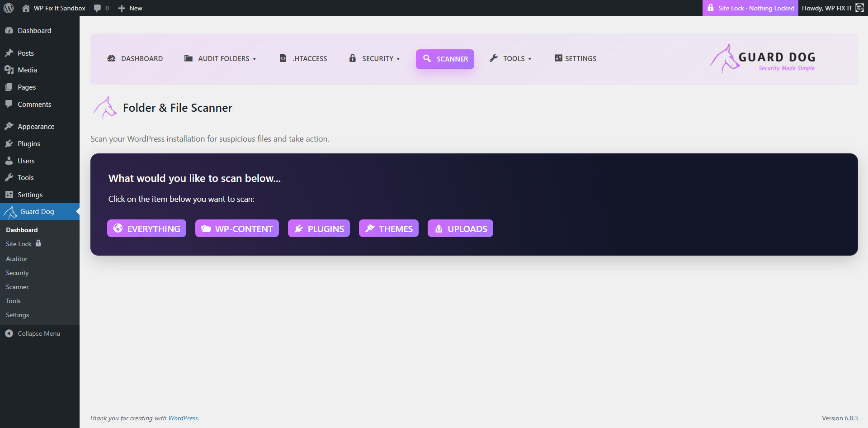Click the Settings sliders icon in sidebar
The width and height of the screenshot is (868, 428).
click(9, 195)
